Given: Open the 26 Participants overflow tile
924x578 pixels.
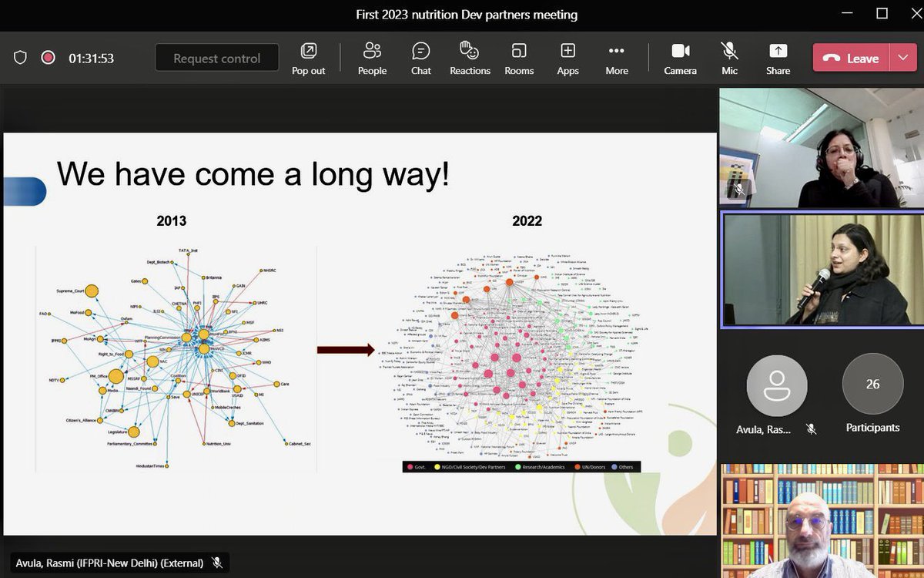Looking at the screenshot, I should tap(872, 393).
